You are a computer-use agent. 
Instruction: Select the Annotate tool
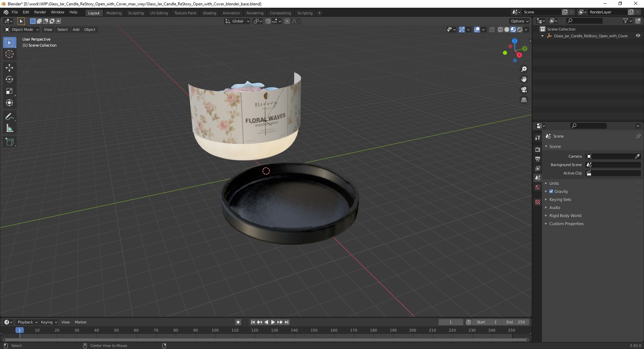point(9,117)
